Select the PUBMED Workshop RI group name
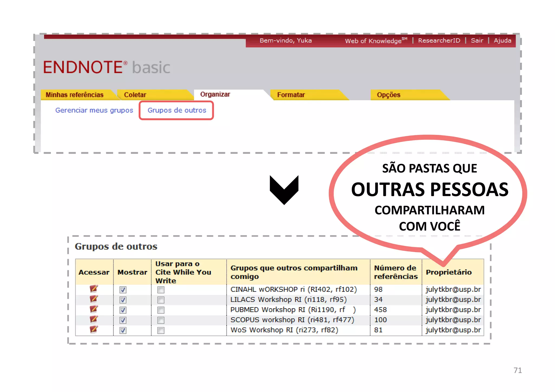Image resolution: width=555 pixels, height=392 pixels. coord(293,310)
